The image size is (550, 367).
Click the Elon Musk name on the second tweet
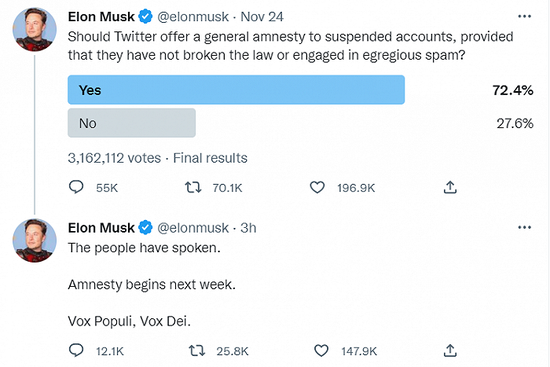101,228
